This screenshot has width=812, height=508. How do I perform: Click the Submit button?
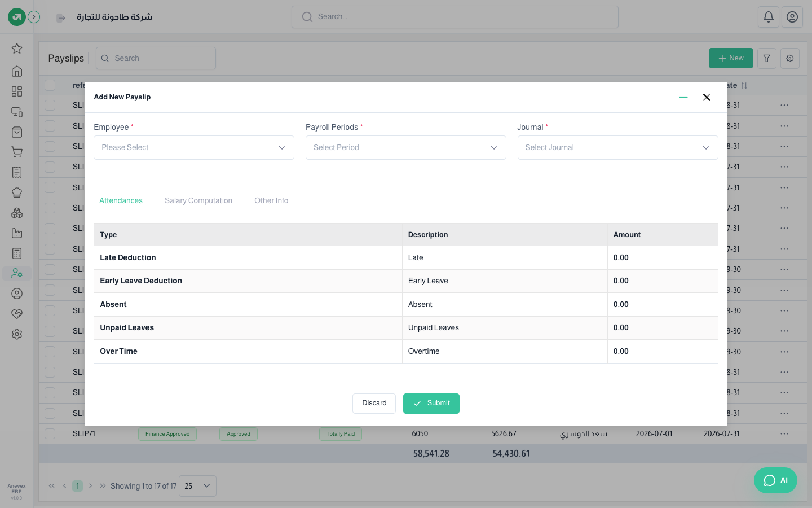pyautogui.click(x=431, y=403)
